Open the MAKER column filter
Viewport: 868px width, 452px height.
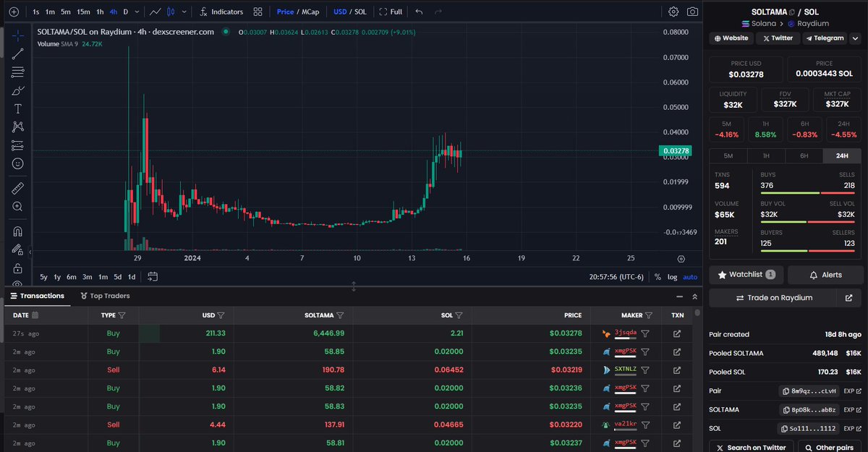click(x=649, y=315)
